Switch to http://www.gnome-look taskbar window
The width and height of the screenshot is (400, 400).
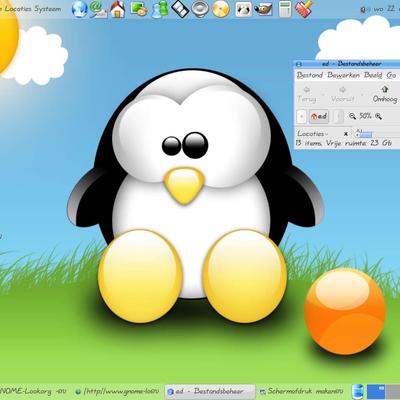(x=118, y=391)
